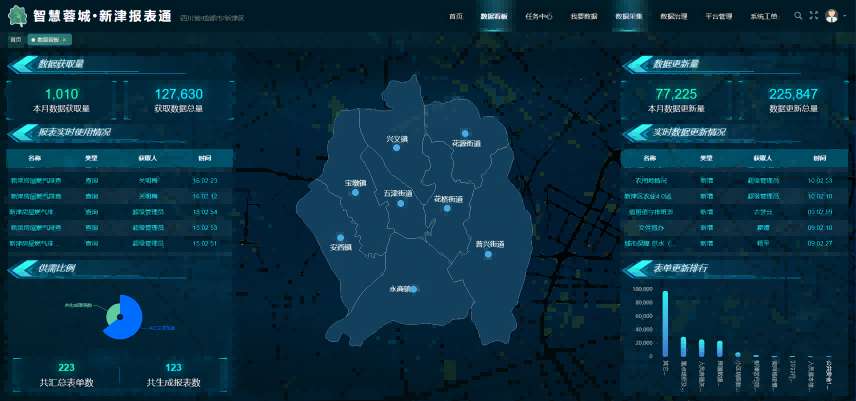Viewport: 856px width, 401px height.
Task: Select the 五津街道 map marker
Action: pyautogui.click(x=401, y=203)
